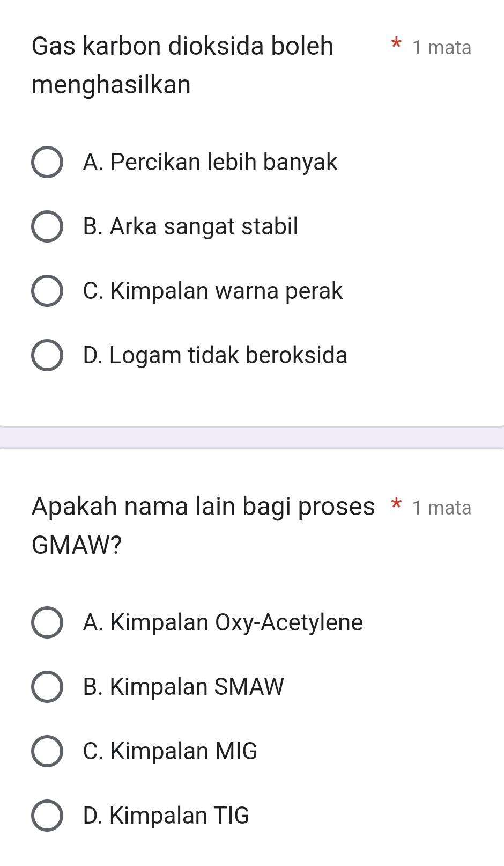
Task: Pick radio button for D. Logam tidak beroksida
Action: 47,355
